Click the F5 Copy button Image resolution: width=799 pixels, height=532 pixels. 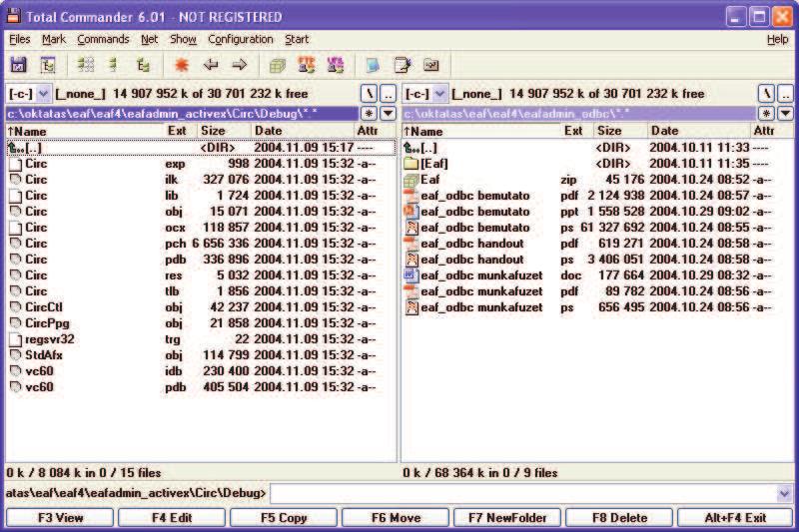pyautogui.click(x=284, y=518)
